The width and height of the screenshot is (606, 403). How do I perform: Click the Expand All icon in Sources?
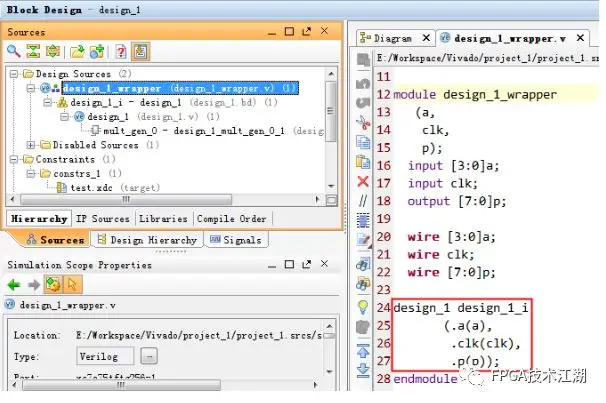click(x=51, y=51)
